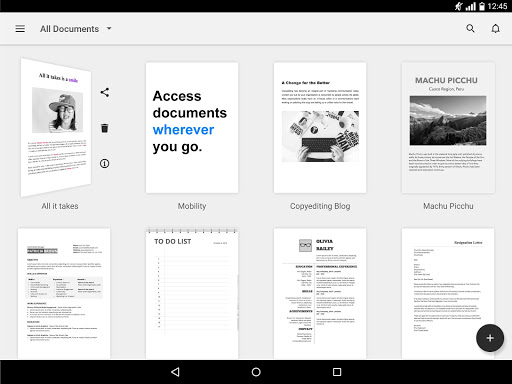Create new document with plus button
Viewport: 512px width, 384px height.
(x=490, y=338)
